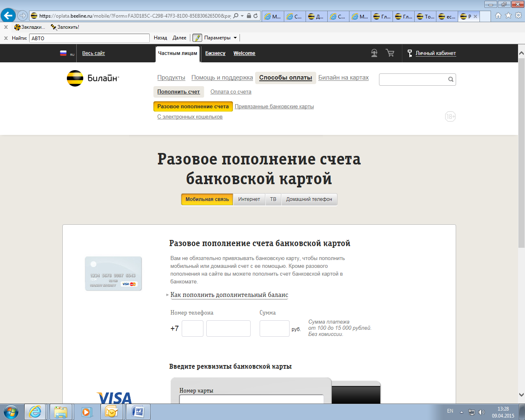Image resolution: width=525 pixels, height=420 pixels.
Task: Switch to the first 'М...' browser tab
Action: coord(273,16)
